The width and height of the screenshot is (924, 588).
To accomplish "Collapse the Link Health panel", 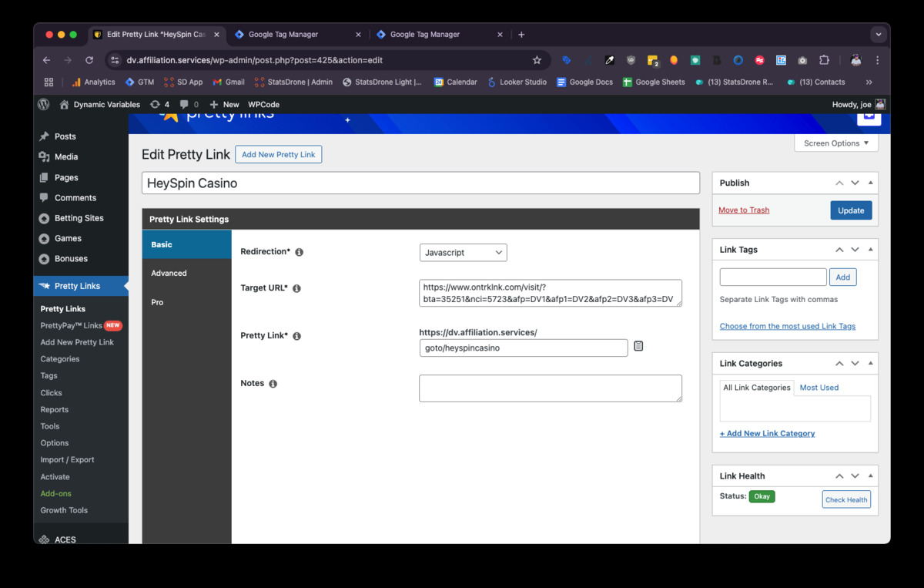I will (871, 476).
